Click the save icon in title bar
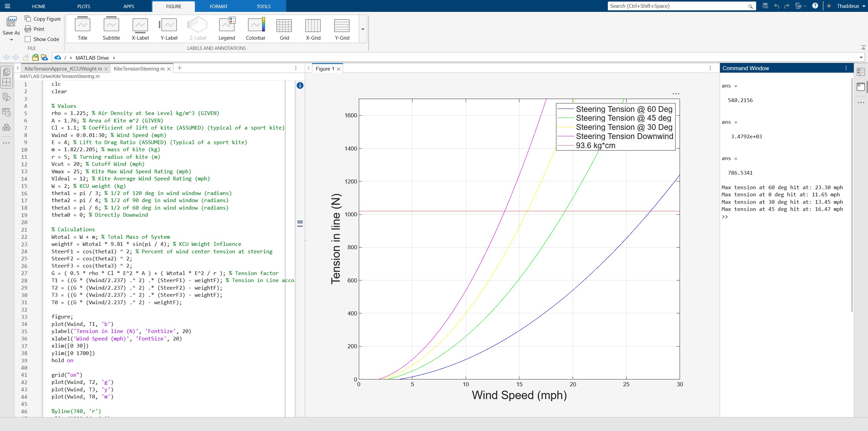Viewport: 868px width, 431px height. [x=765, y=6]
